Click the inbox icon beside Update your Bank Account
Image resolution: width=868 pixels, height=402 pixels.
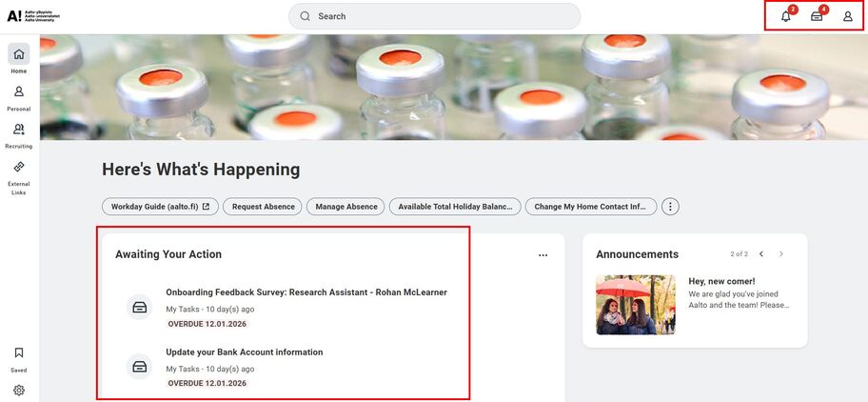tap(140, 367)
